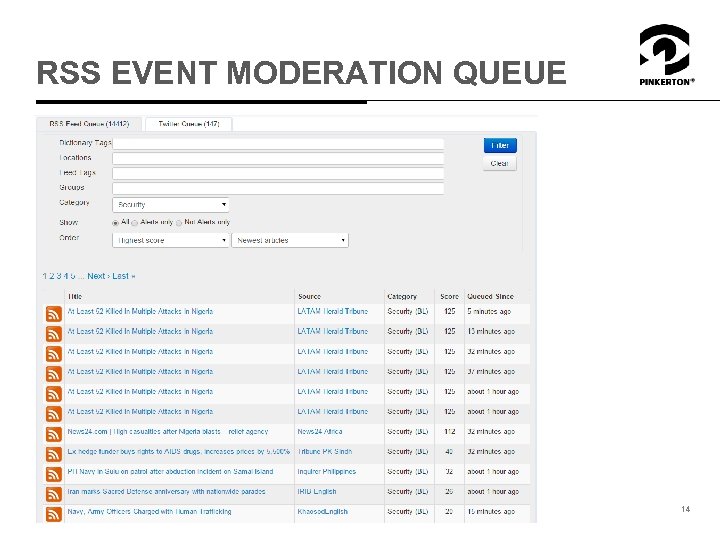Switch to the Twitter Queue tab
Screen dimensions: 720x540
189,124
